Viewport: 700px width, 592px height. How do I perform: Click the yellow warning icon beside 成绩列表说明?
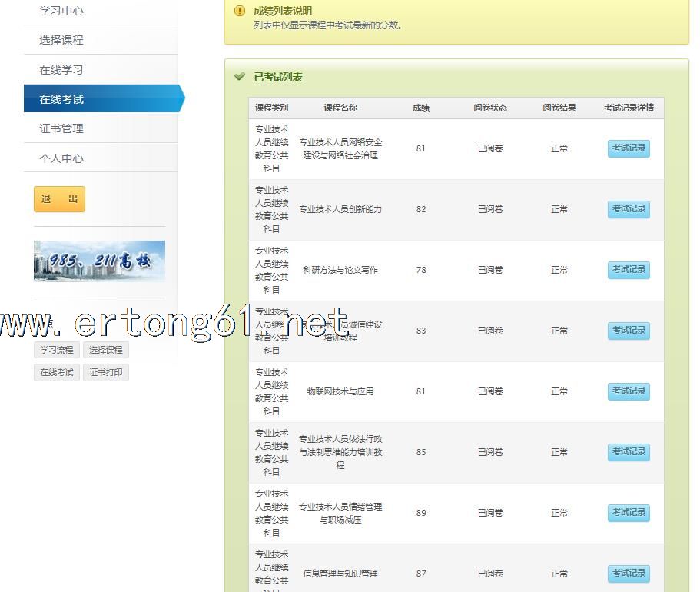pos(240,12)
